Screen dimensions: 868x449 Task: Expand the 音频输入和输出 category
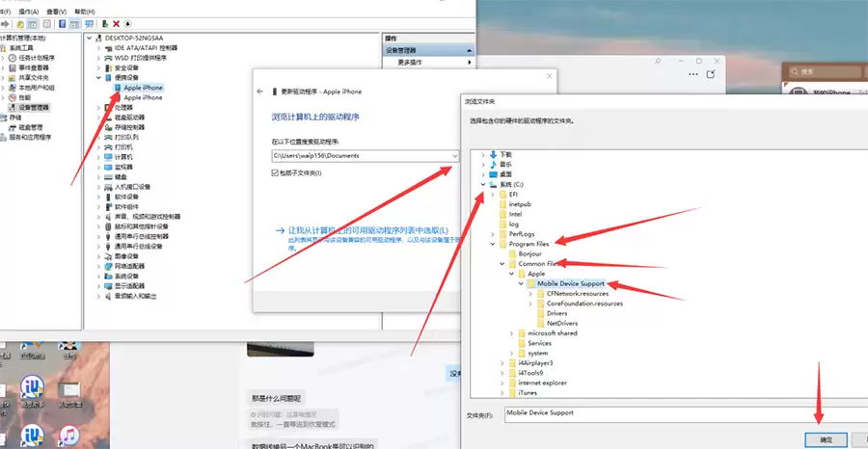click(x=99, y=296)
